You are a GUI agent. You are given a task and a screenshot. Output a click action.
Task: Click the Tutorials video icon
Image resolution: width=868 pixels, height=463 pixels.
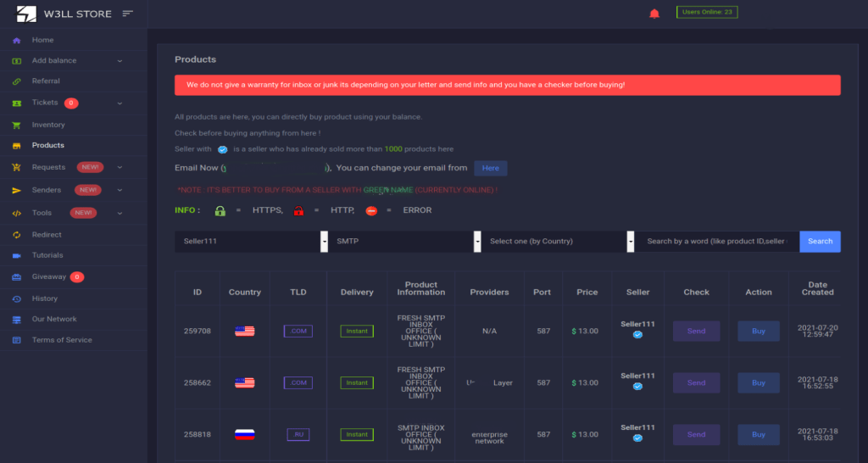[x=16, y=255]
